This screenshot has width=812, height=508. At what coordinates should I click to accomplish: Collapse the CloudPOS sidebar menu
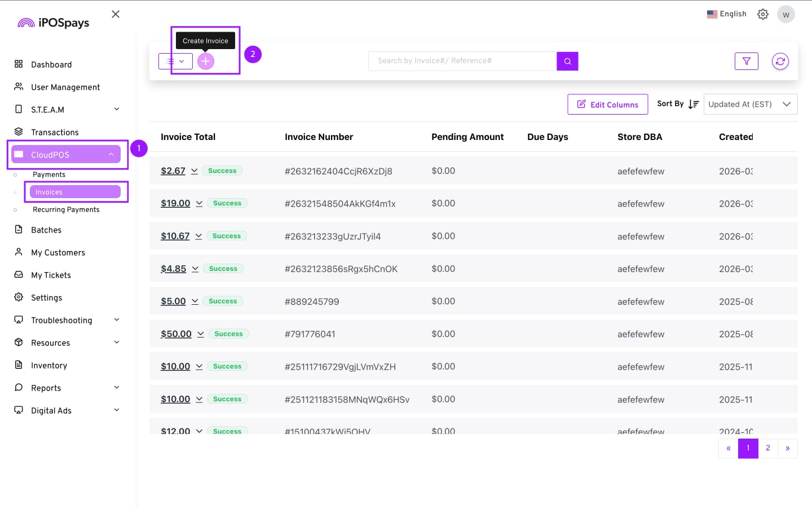[111, 154]
